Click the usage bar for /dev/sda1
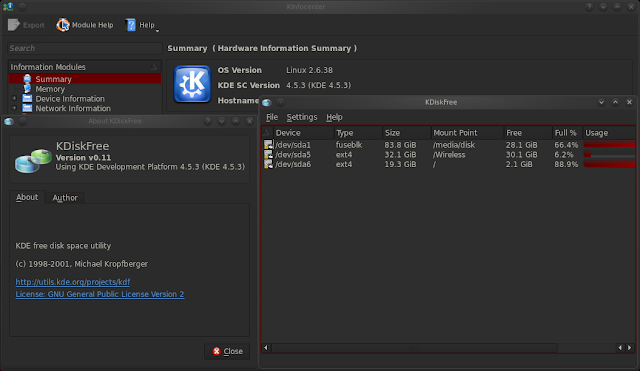The height and width of the screenshot is (371, 640). [609, 144]
